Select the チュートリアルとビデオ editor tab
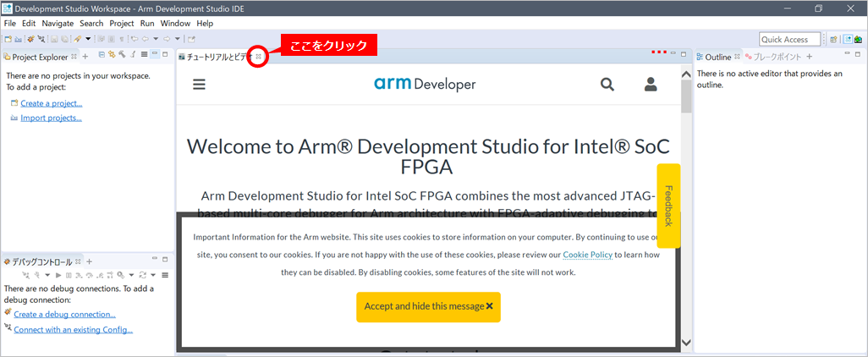This screenshot has height=357, width=868. (x=219, y=57)
